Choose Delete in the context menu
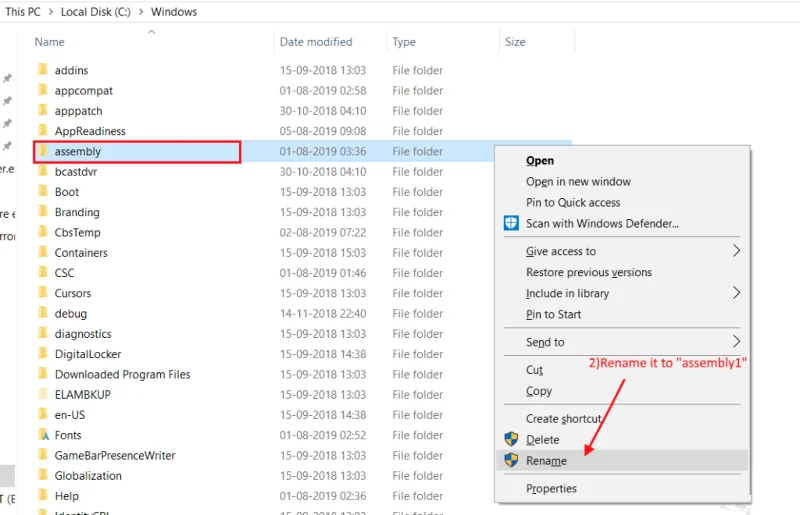This screenshot has height=515, width=800. pos(542,439)
